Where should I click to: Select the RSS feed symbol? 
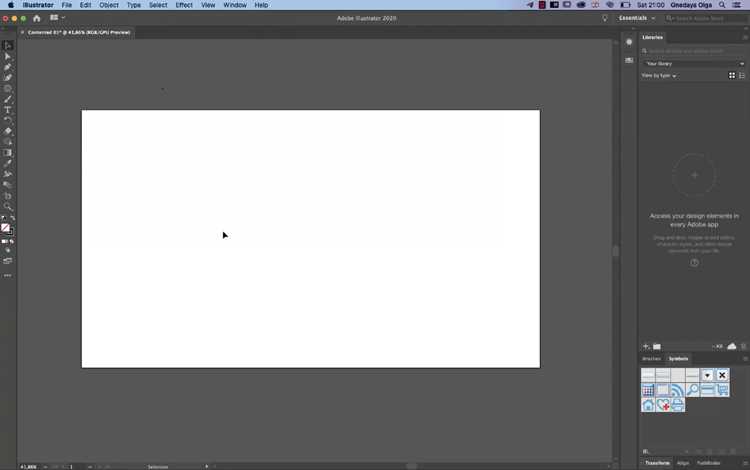click(x=677, y=390)
